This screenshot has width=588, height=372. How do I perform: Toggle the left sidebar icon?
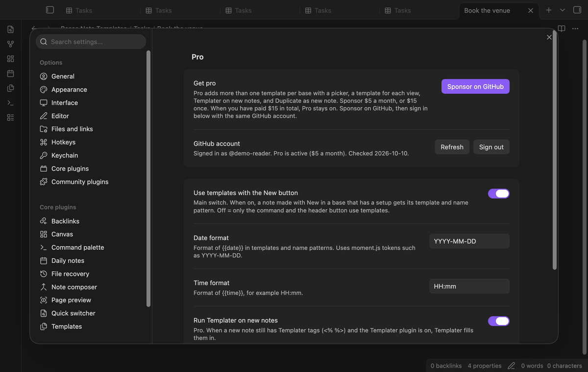pos(49,10)
